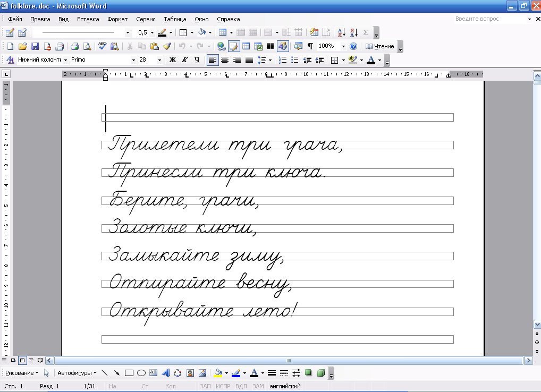Click the Spelling check ABC icon
541x392 pixels.
[x=102, y=46]
